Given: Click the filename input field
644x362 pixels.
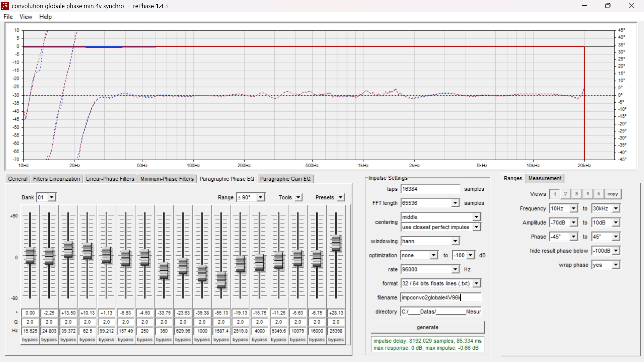Looking at the screenshot, I should click(441, 298).
